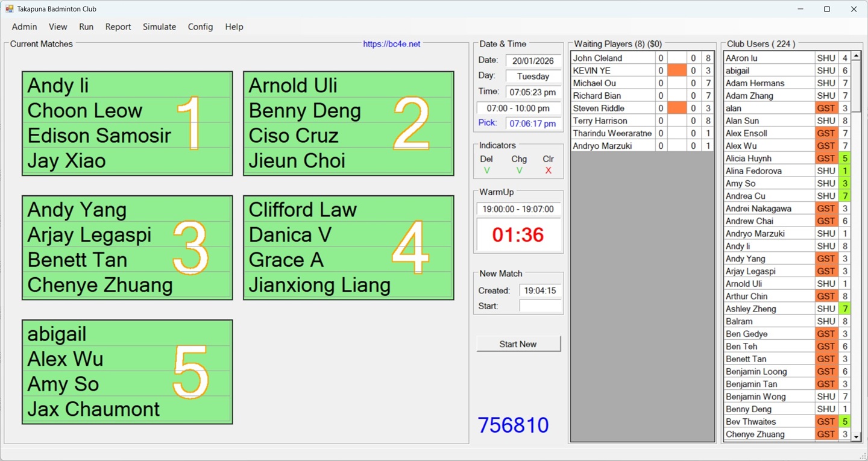Click orange GST cell for Alicia Huynh
Viewport: 868px width, 461px height.
point(826,158)
